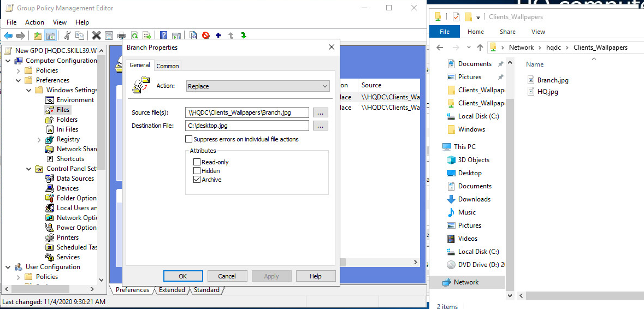Select the Services tree item
Screen dimensions: 644x309
(68, 257)
